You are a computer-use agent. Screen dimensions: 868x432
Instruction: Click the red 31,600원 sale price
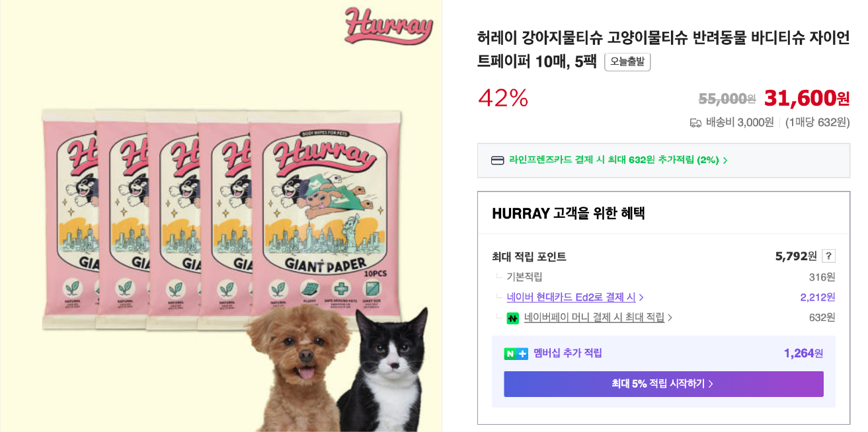point(807,98)
